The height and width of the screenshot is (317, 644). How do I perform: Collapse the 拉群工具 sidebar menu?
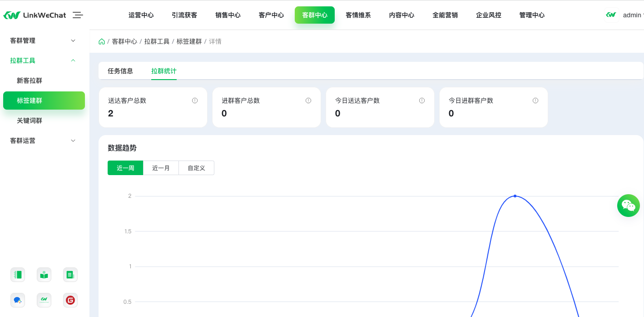44,60
